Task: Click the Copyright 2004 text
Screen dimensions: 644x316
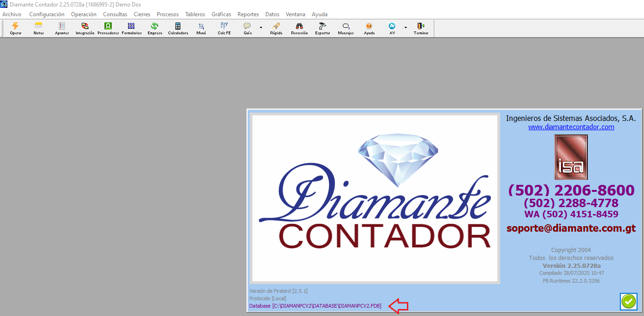Action: [571, 250]
